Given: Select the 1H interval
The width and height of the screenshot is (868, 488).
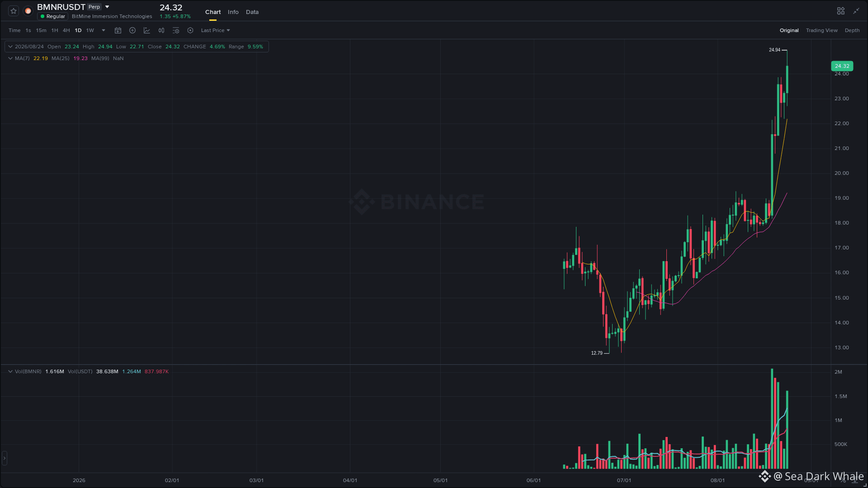Looking at the screenshot, I should tap(55, 30).
